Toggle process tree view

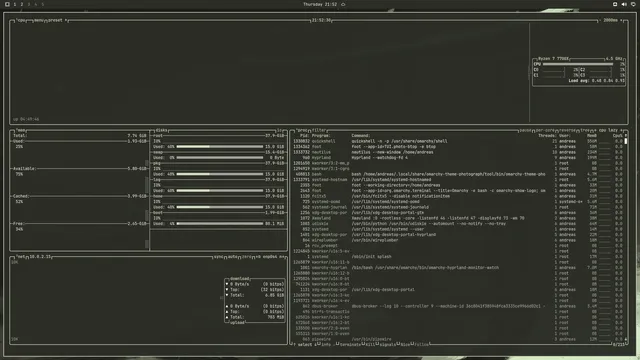[x=585, y=130]
